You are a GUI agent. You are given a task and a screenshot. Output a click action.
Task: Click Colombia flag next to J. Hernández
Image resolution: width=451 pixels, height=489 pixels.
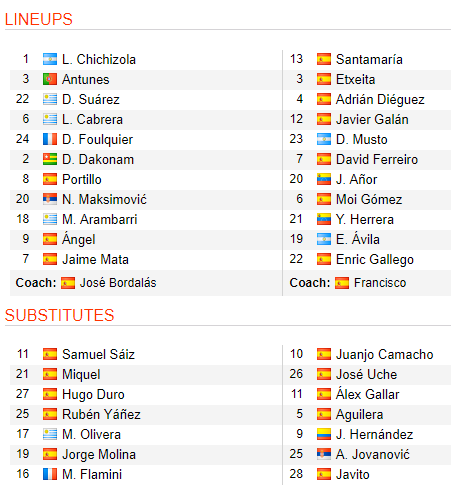pyautogui.click(x=324, y=434)
